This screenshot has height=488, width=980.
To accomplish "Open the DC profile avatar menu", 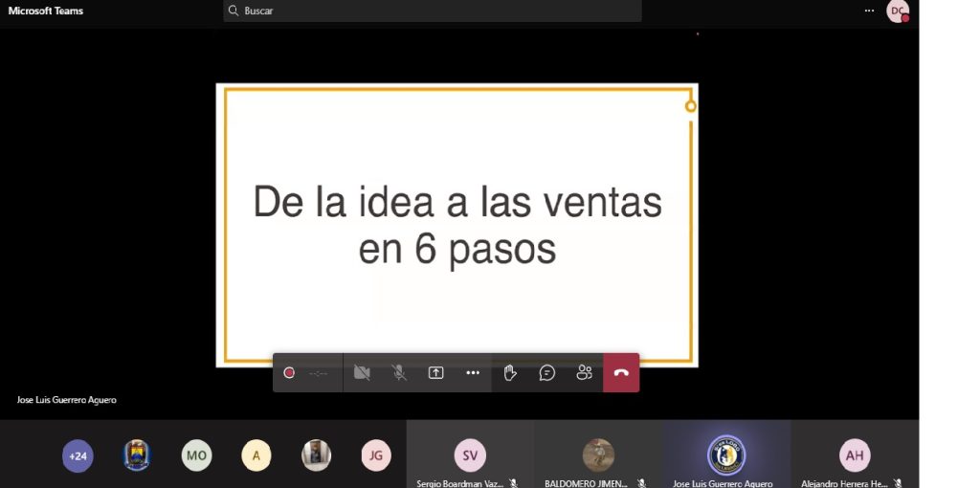I will (898, 11).
